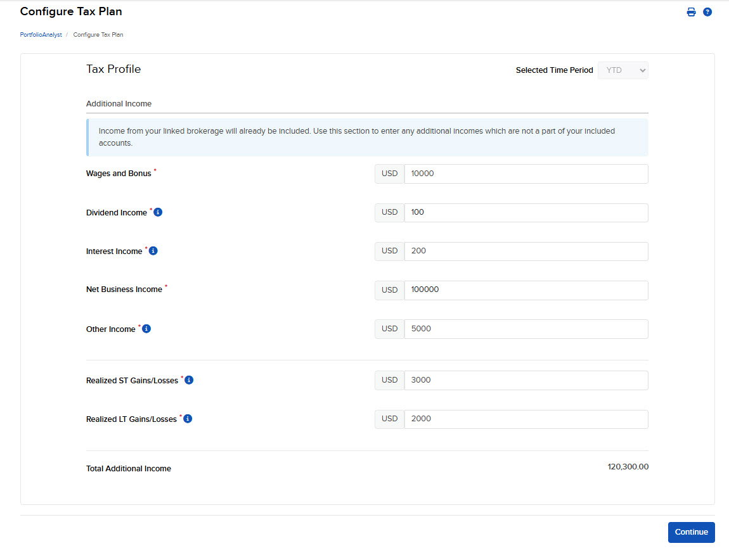Open the help icon in top right corner
729x560 pixels.
(707, 11)
